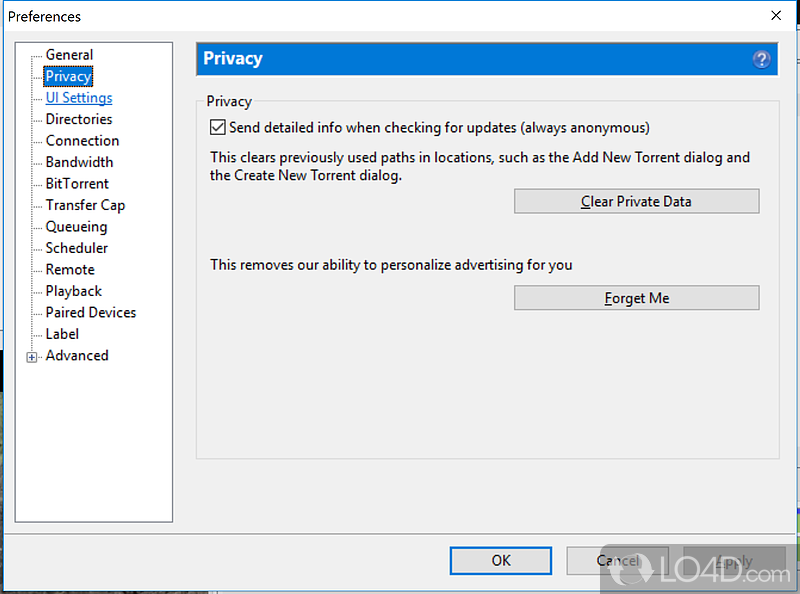
Task: Go to Paired Devices settings
Action: click(x=90, y=313)
